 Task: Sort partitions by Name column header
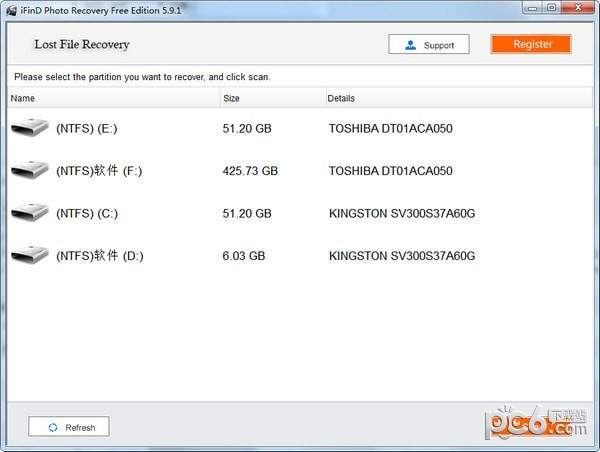23,98
